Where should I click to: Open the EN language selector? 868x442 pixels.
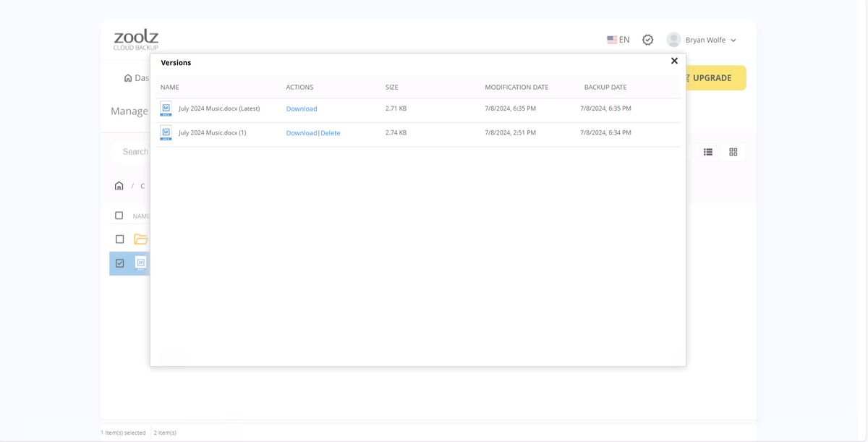(x=618, y=39)
